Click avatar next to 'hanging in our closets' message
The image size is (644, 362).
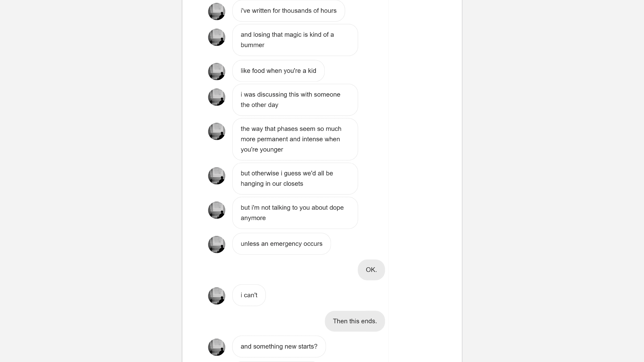point(217,176)
